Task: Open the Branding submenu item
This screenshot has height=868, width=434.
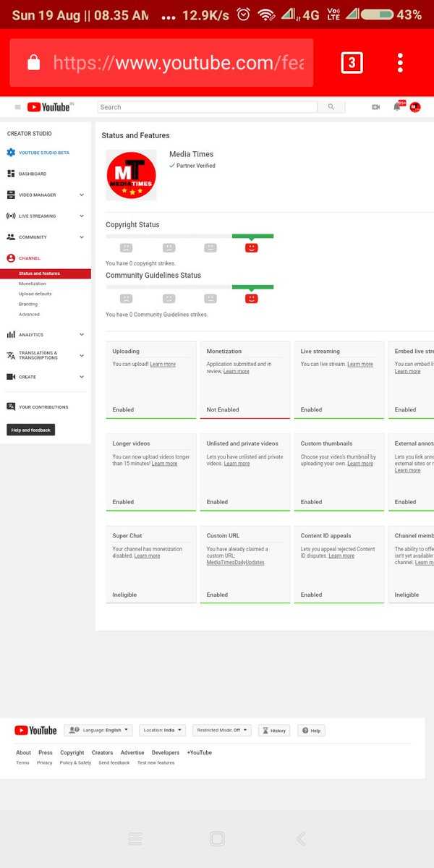Action: 28,304
